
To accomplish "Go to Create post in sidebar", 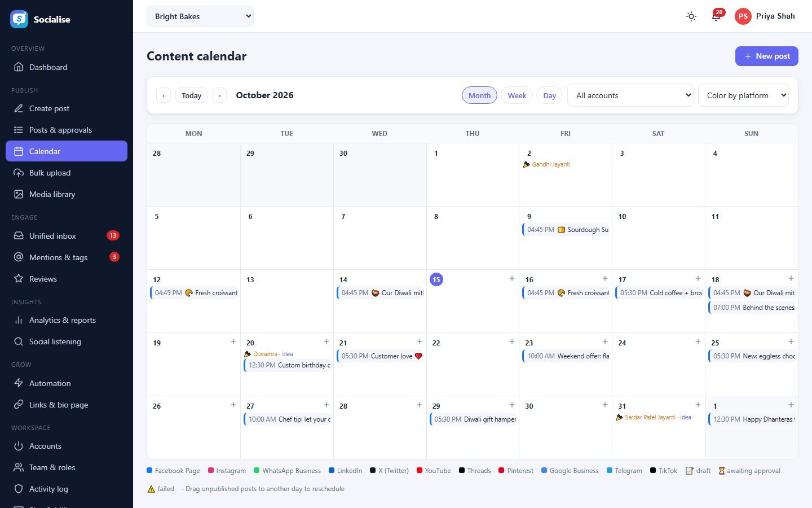I will 67,108.
